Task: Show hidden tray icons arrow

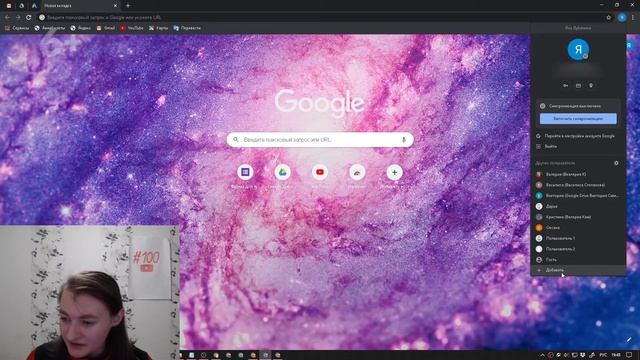Action: click(x=542, y=355)
